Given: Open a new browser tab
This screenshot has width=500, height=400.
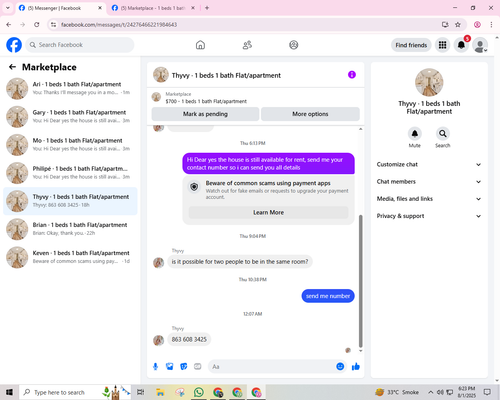Looking at the screenshot, I should pos(207,8).
